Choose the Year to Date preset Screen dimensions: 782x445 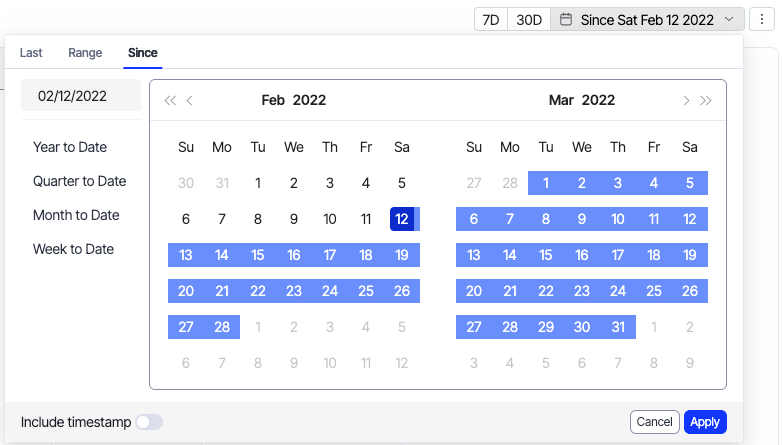[70, 147]
